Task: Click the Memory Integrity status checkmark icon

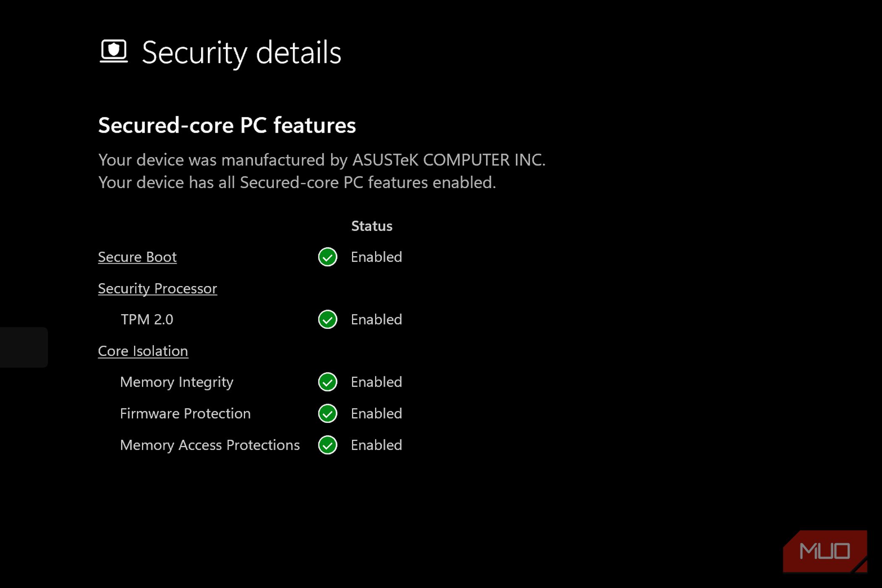Action: (x=327, y=382)
